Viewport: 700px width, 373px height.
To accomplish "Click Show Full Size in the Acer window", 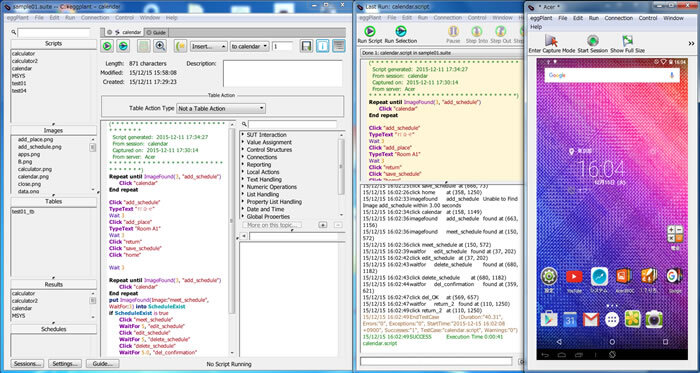I will (x=627, y=44).
